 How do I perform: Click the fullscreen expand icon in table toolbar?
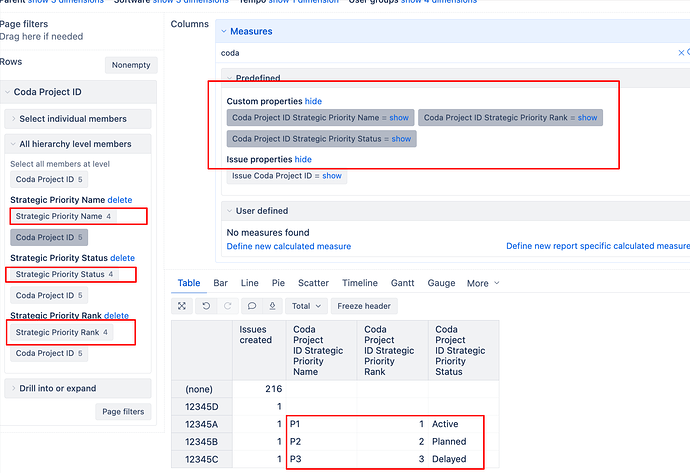182,306
